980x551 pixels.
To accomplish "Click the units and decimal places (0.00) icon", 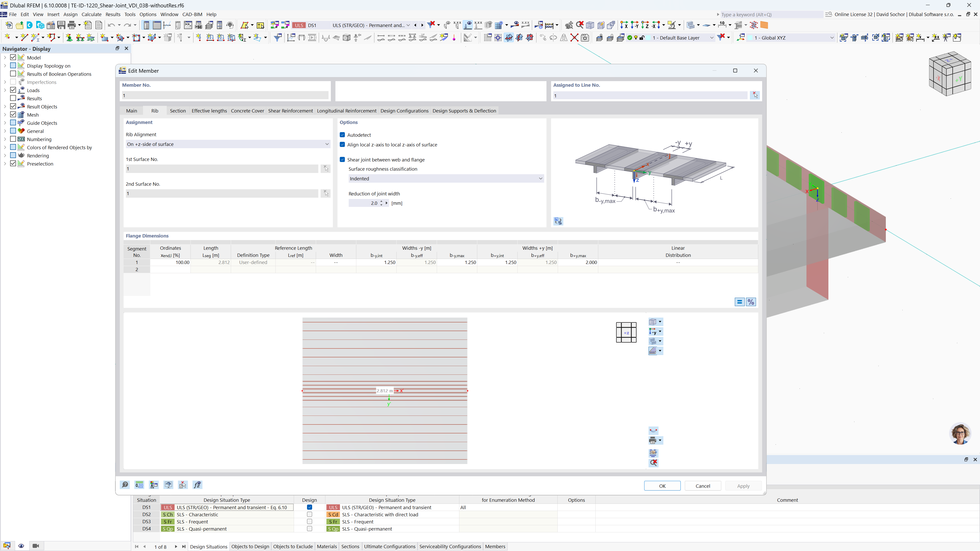I will click(x=139, y=485).
